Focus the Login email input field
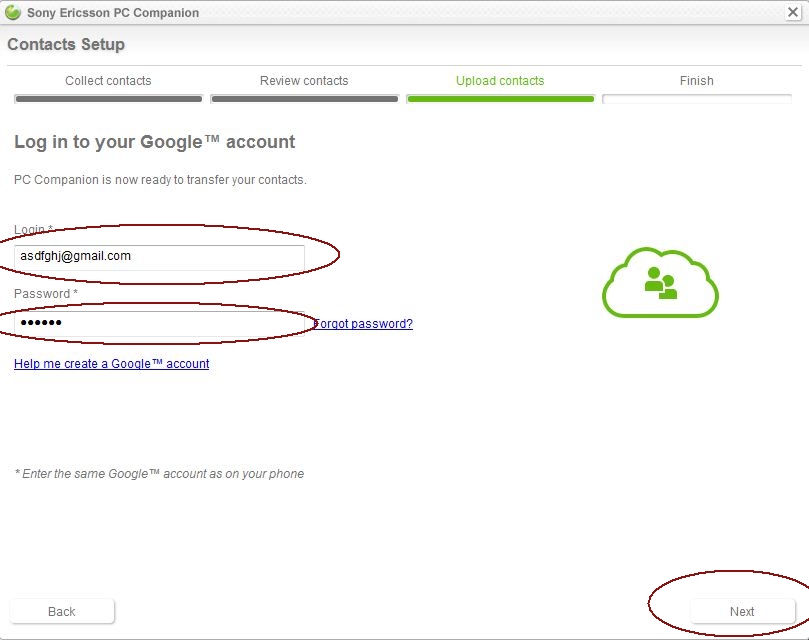The height and width of the screenshot is (640, 809). [x=159, y=257]
